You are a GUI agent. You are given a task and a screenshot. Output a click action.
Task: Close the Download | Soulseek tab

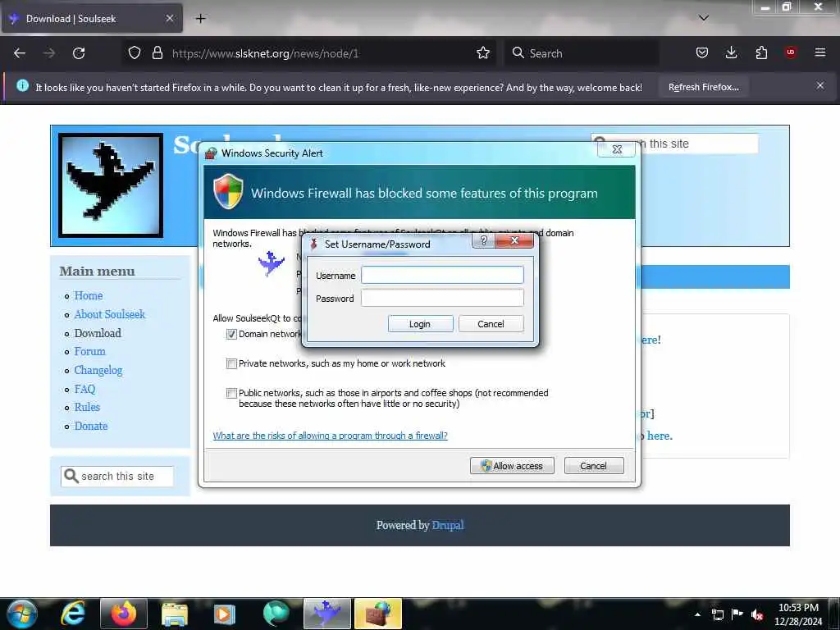170,18
